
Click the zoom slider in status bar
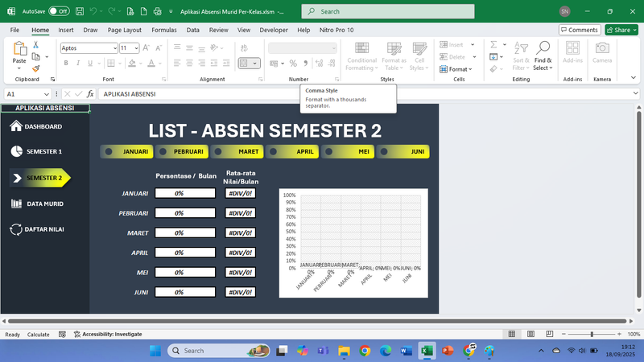coord(592,334)
